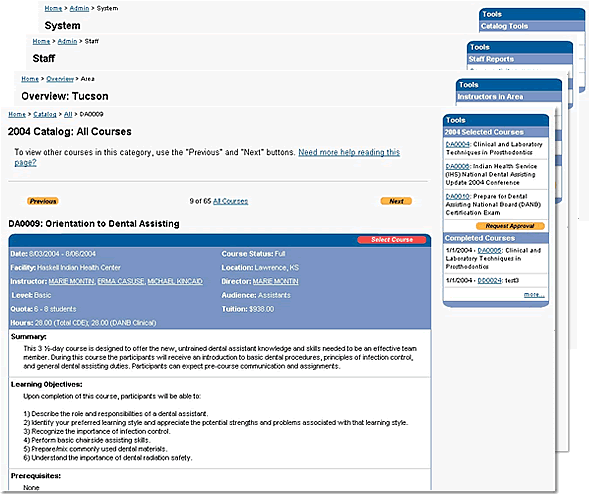Open instructor MICHAEL KINCAID's link
The image size is (590, 494).
click(x=175, y=281)
